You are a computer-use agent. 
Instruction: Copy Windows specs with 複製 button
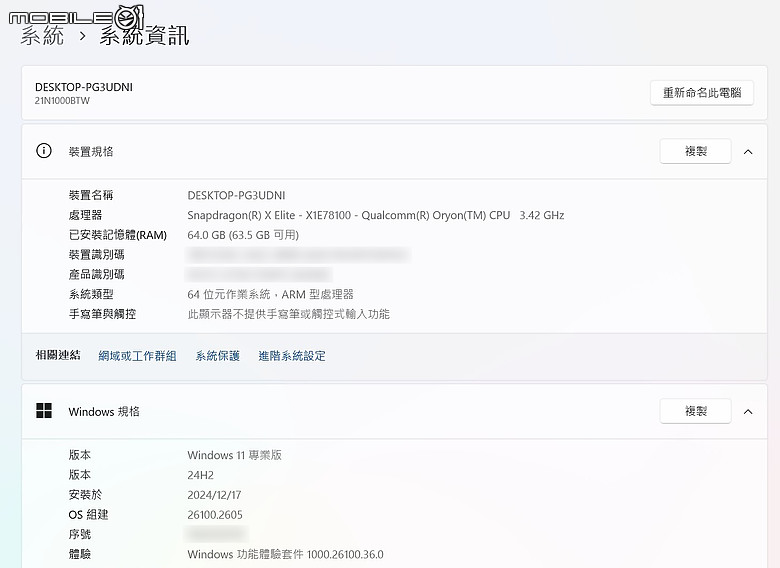pos(695,411)
